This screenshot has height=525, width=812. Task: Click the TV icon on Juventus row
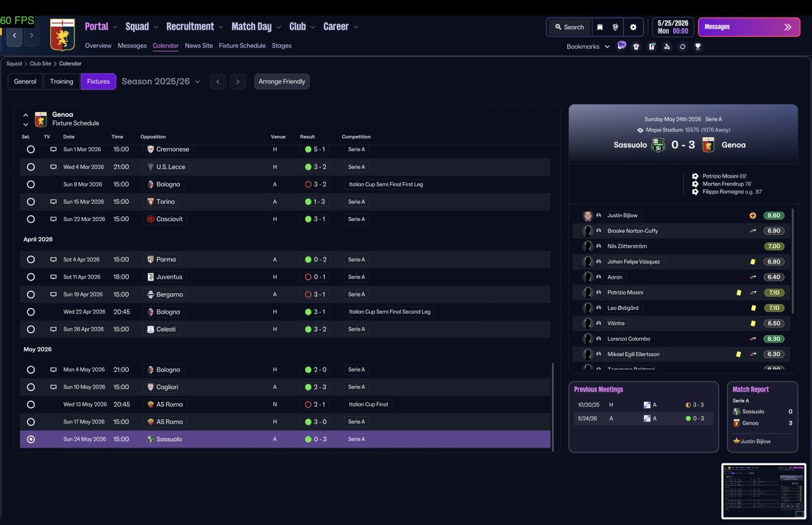53,277
